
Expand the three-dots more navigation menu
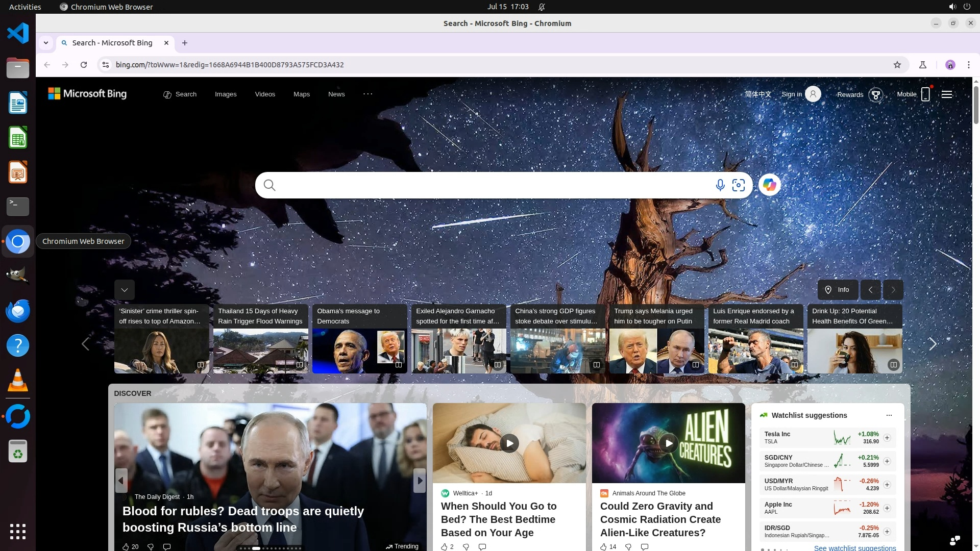coord(367,94)
